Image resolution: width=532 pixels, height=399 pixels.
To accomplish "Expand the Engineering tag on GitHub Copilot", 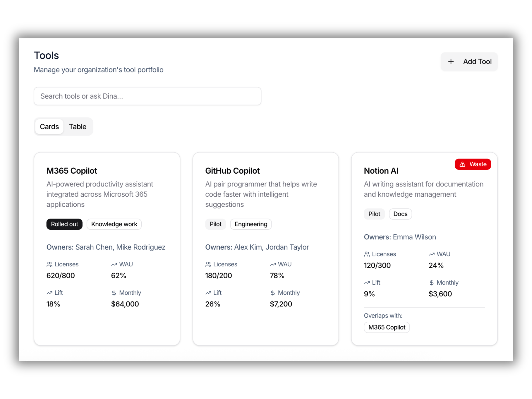I will tap(251, 224).
